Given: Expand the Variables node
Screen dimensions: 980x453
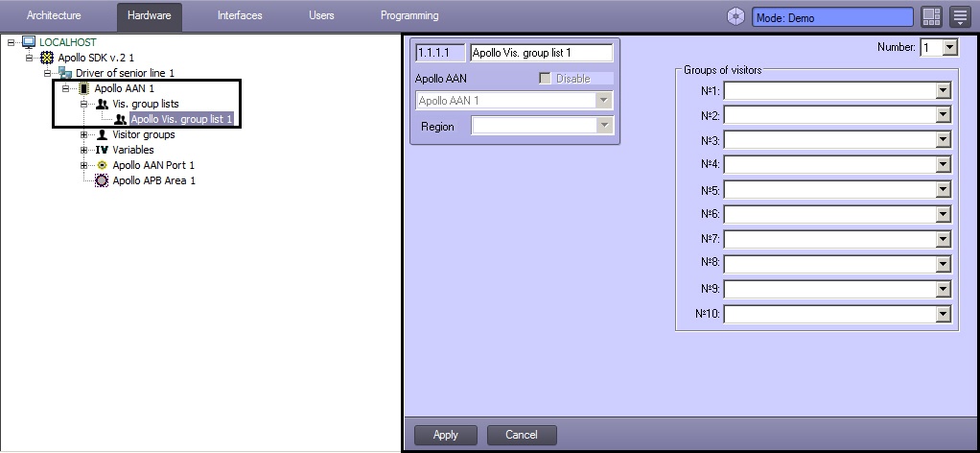Looking at the screenshot, I should click(83, 150).
